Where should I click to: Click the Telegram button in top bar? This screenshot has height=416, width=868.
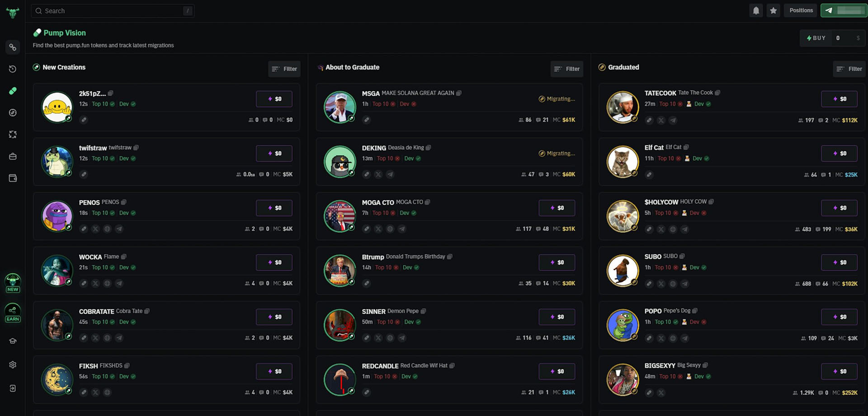coord(844,10)
